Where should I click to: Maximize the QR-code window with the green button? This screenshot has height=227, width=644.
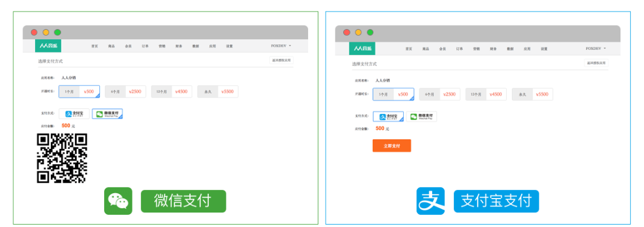click(57, 33)
